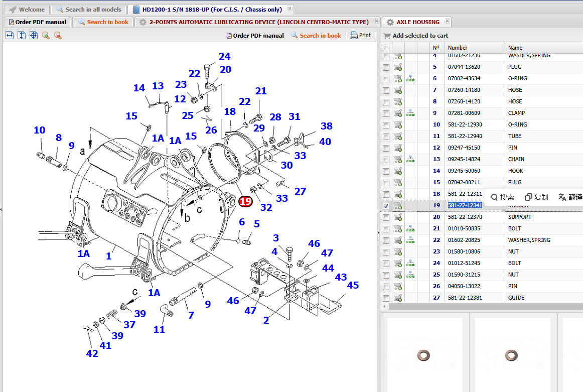Zoom out with the red-minus magnifier
Screen dimensions: 583x392
tap(58, 35)
